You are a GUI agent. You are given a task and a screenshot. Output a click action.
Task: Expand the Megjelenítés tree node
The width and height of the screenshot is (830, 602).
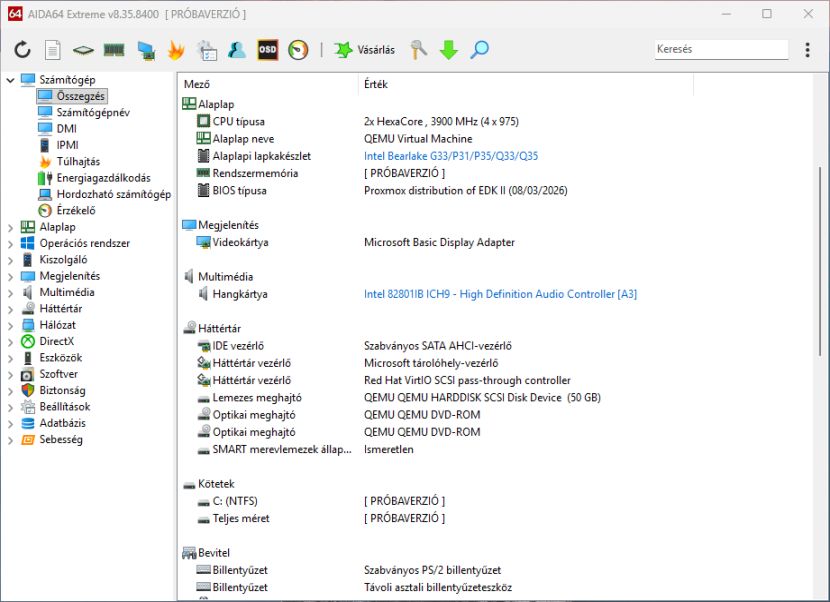[10, 277]
